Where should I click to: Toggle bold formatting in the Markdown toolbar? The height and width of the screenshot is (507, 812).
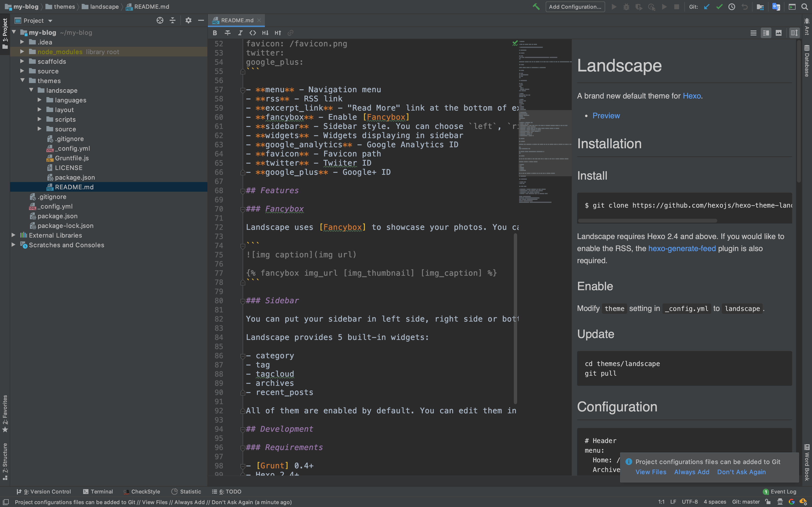(215, 33)
